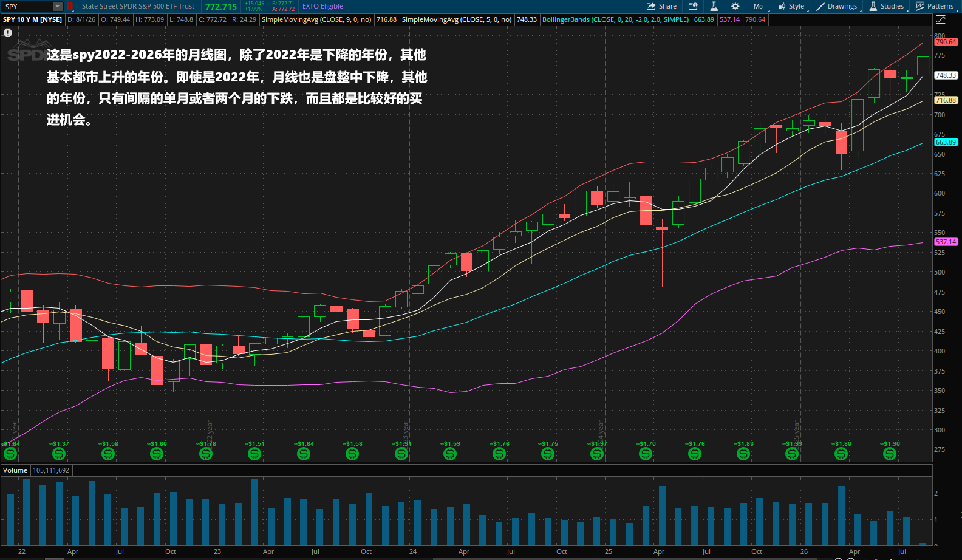Click the SimpleMovingAvg (CLOSE, 5, 0, no) label

(x=457, y=19)
